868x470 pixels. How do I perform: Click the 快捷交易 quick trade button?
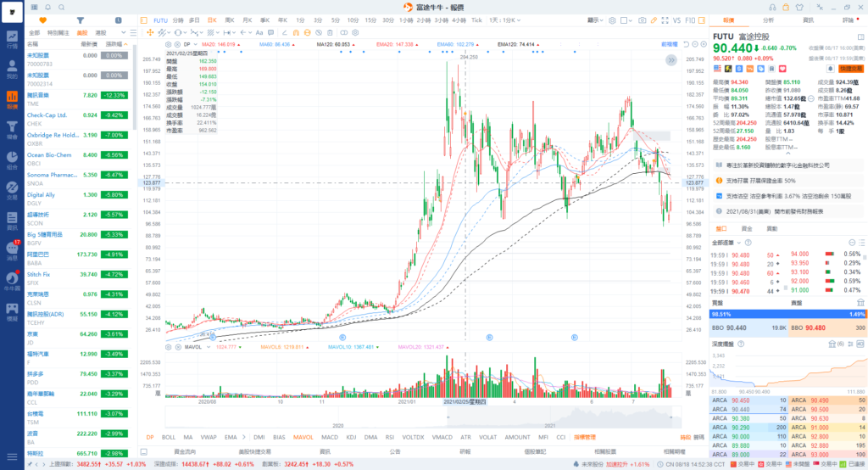pos(851,69)
